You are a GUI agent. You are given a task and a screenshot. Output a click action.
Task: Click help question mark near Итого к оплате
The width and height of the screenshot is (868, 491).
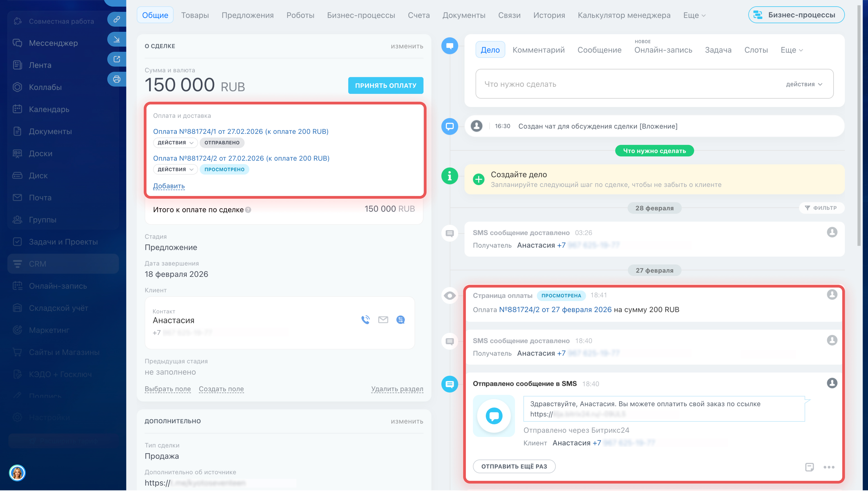248,210
